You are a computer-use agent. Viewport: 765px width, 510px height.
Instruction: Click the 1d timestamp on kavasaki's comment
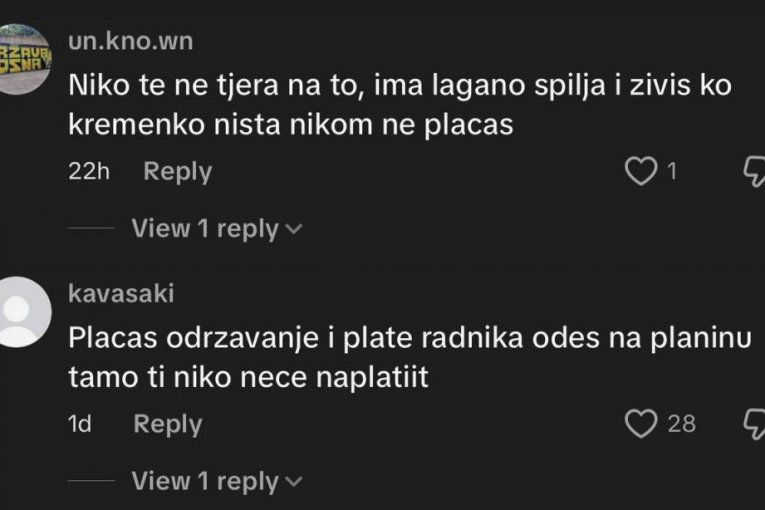[79, 424]
